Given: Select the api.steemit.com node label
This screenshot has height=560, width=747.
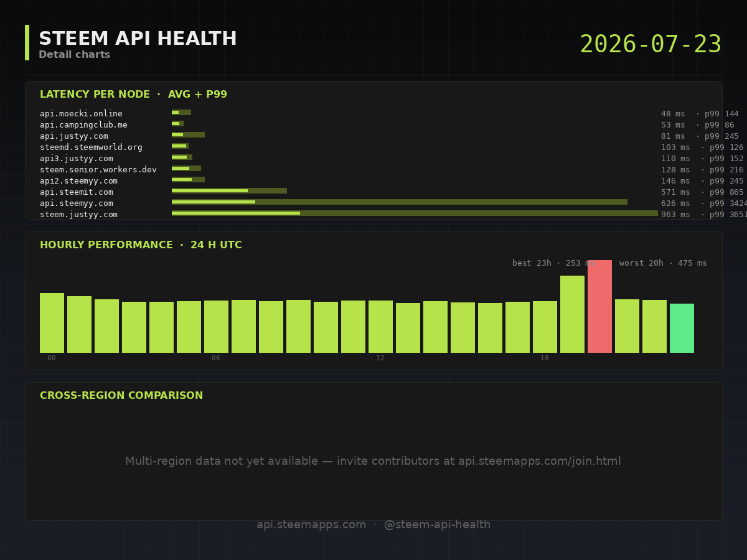Looking at the screenshot, I should point(77,192).
